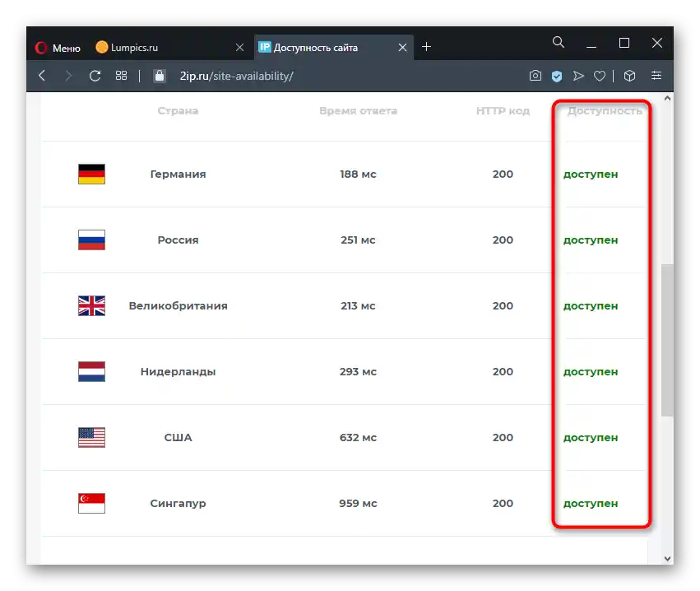This screenshot has width=700, height=591.
Task: Open the ad blocker shield icon
Action: click(x=557, y=76)
